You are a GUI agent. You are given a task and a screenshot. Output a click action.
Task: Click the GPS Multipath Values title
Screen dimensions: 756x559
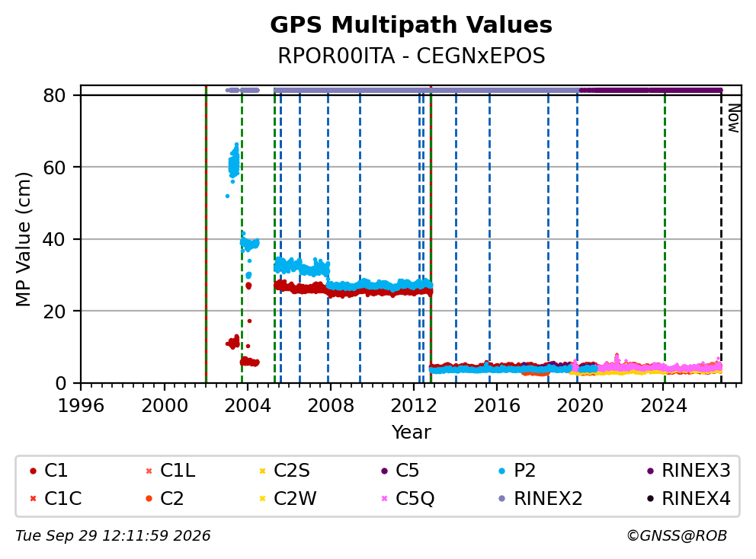click(x=411, y=25)
